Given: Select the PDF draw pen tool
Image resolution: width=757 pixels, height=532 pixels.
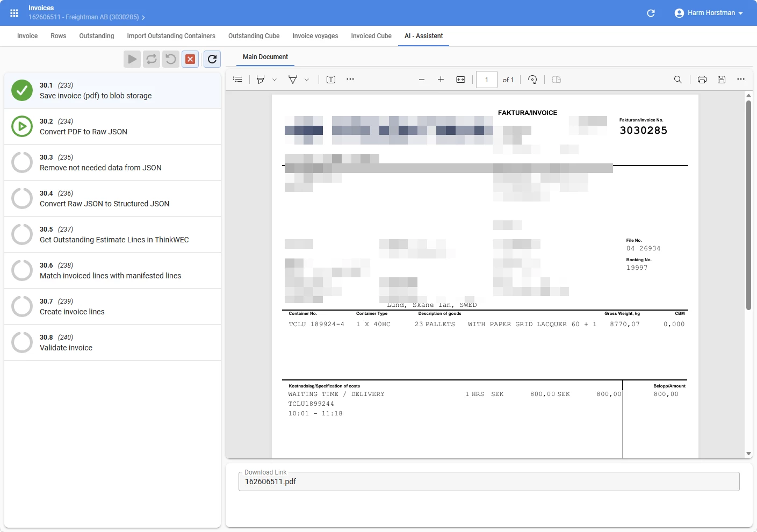Looking at the screenshot, I should tap(293, 80).
